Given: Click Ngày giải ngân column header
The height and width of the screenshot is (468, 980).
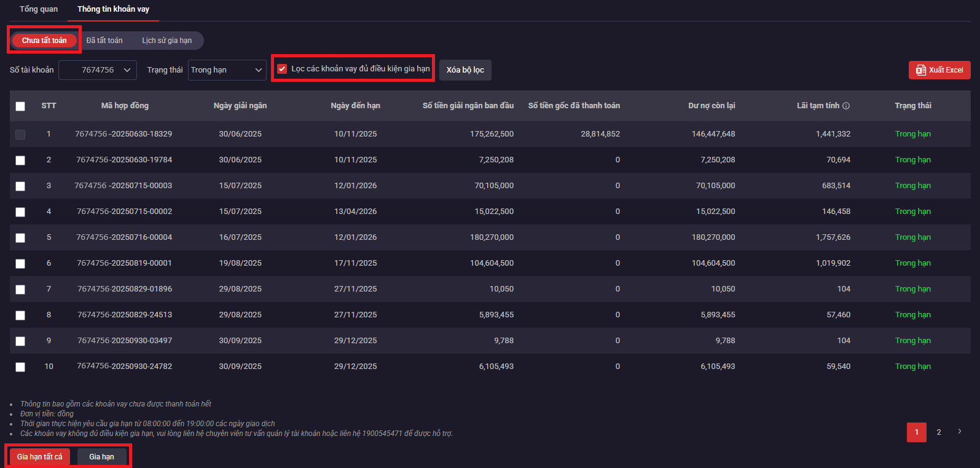Looking at the screenshot, I should coord(240,106).
